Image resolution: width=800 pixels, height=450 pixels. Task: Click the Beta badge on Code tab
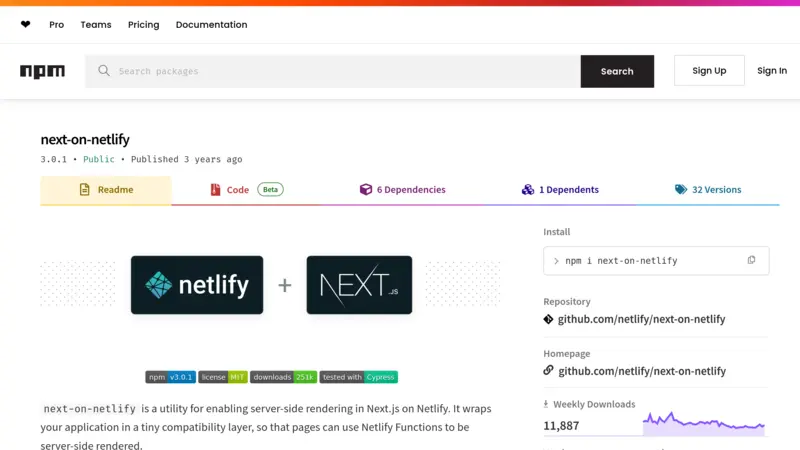point(270,189)
